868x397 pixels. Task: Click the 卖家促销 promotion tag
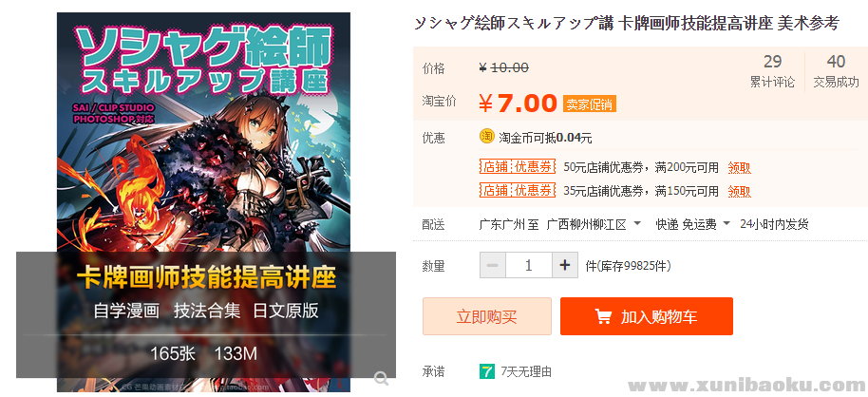point(590,104)
